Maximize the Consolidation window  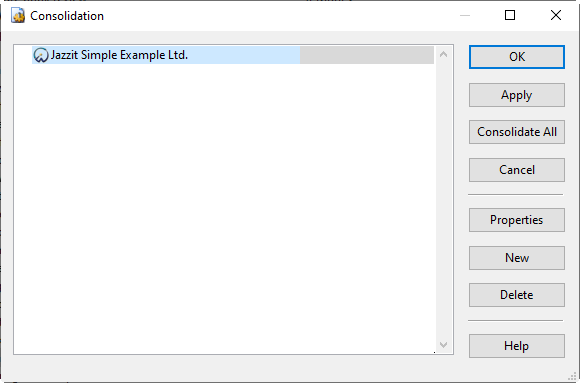(510, 15)
